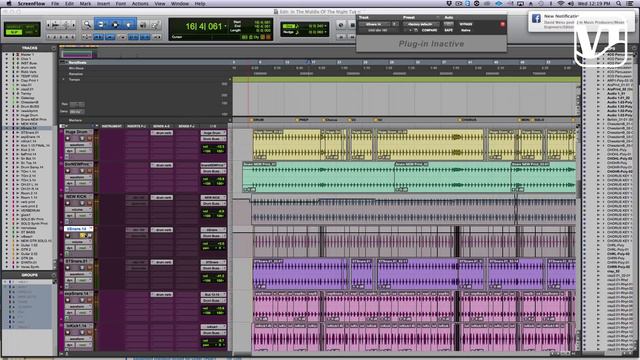Open the Mark menu
The width and height of the screenshot is (640, 360).
85,3
